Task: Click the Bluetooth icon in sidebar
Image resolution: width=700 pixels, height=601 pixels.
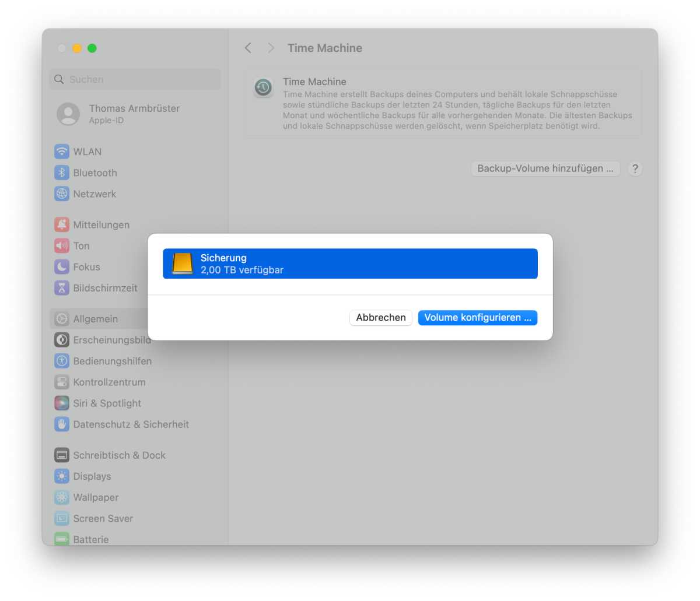Action: [62, 173]
